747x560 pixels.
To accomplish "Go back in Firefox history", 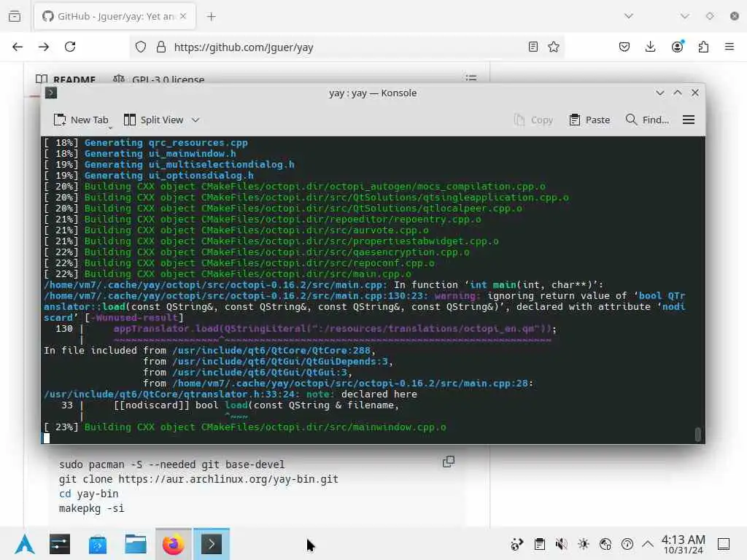I will [18, 47].
